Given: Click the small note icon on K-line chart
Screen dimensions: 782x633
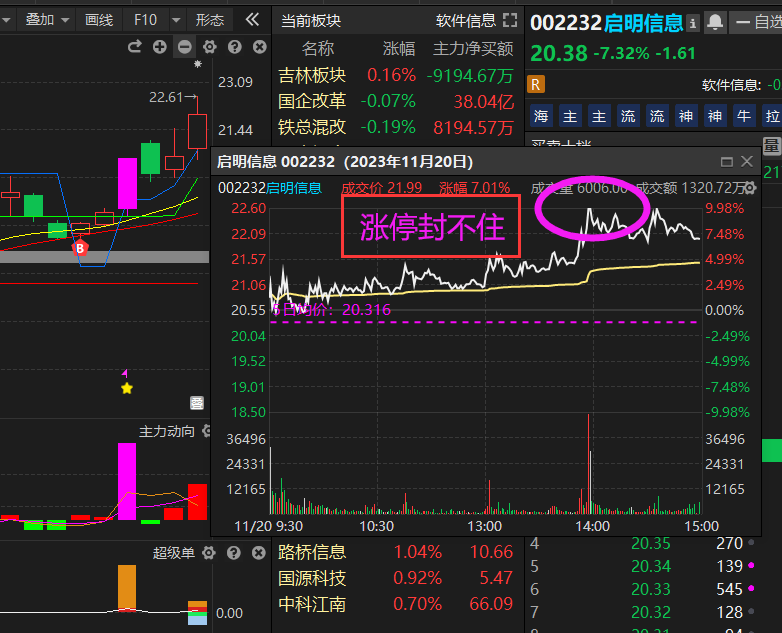Looking at the screenshot, I should click(x=197, y=403).
